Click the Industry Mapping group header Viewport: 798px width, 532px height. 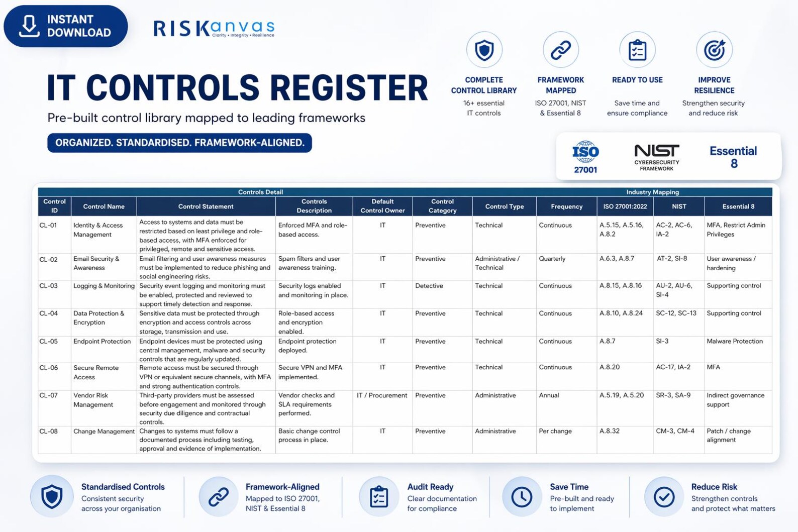pos(652,192)
